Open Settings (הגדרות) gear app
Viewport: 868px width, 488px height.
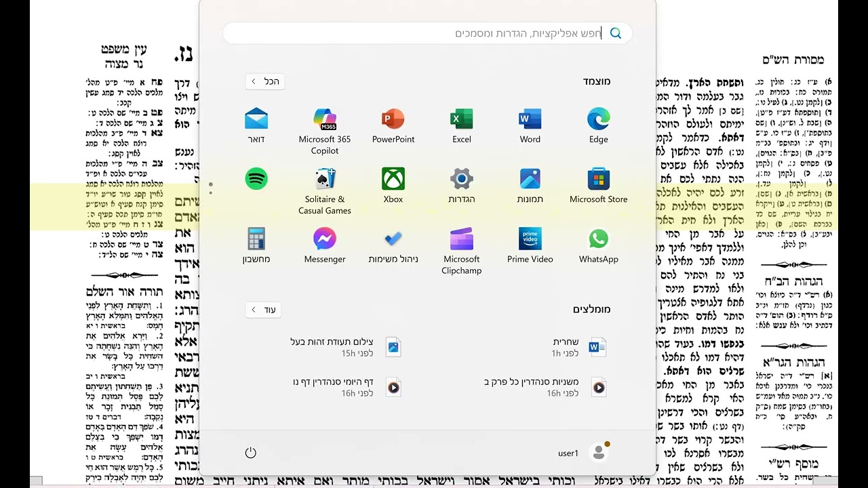pos(461,186)
